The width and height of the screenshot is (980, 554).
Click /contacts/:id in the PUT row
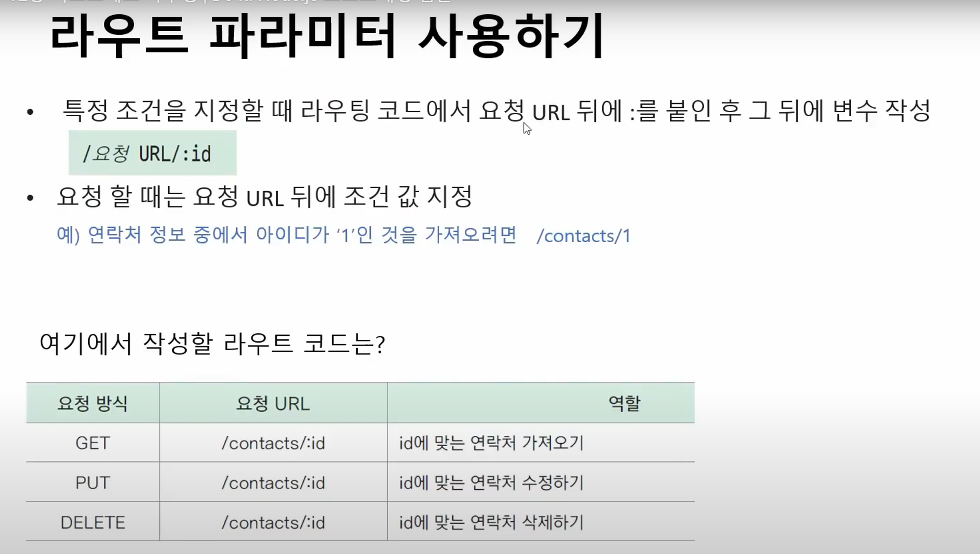click(273, 483)
